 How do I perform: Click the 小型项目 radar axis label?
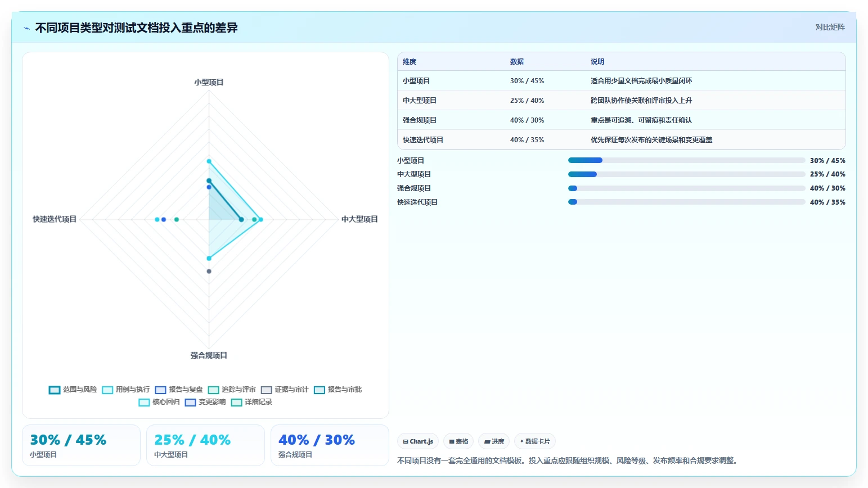209,82
